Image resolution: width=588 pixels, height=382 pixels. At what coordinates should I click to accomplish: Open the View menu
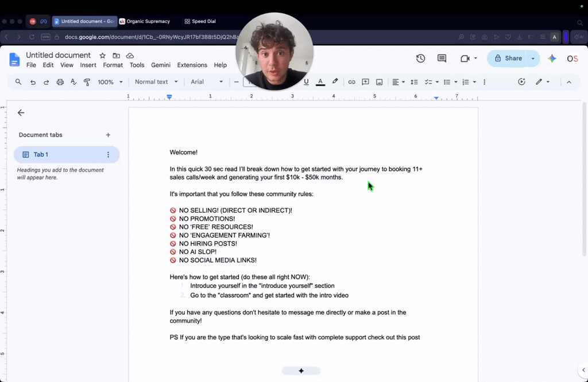(x=67, y=65)
